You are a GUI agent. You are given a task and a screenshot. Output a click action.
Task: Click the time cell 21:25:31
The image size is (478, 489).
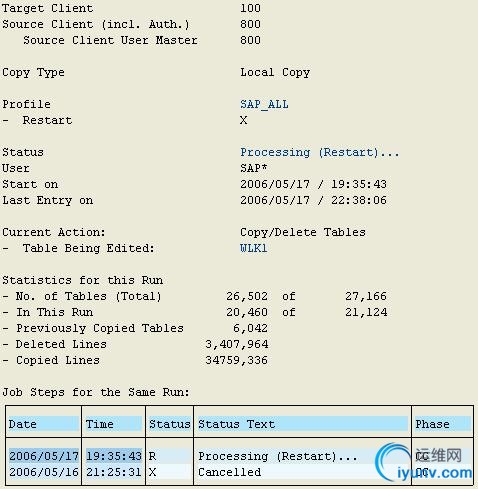click(x=114, y=472)
